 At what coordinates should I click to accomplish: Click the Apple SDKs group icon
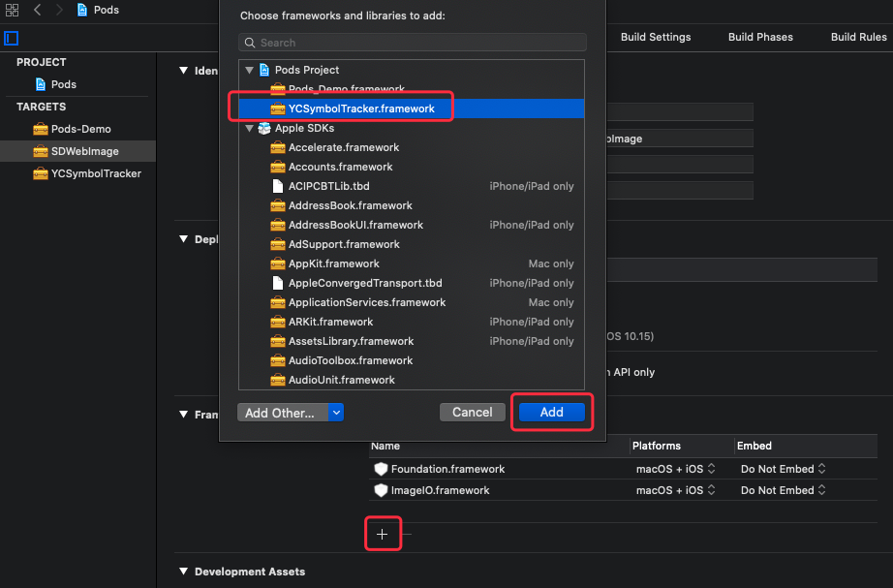[x=264, y=128]
